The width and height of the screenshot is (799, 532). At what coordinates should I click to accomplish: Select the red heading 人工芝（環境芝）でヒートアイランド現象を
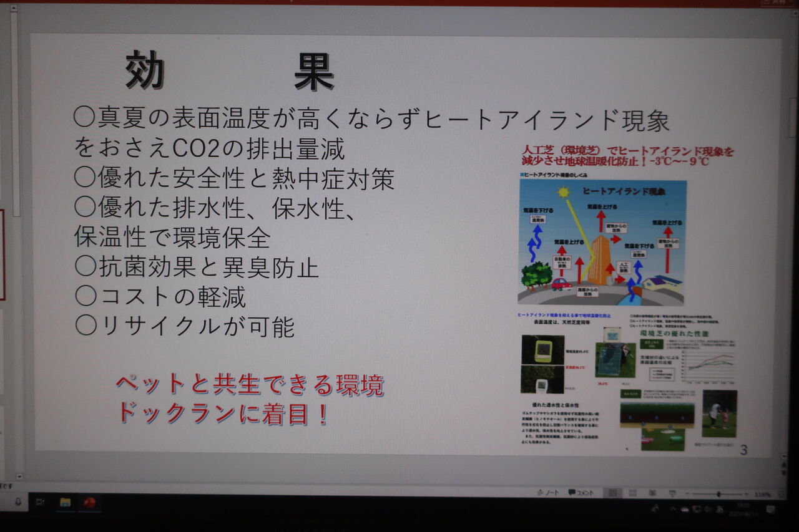pyautogui.click(x=628, y=151)
